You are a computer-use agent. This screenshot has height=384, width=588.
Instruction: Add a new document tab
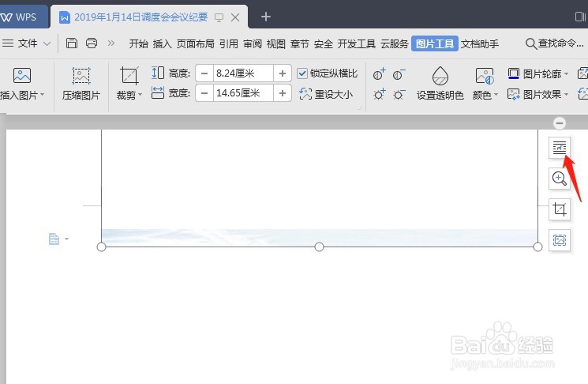point(265,17)
